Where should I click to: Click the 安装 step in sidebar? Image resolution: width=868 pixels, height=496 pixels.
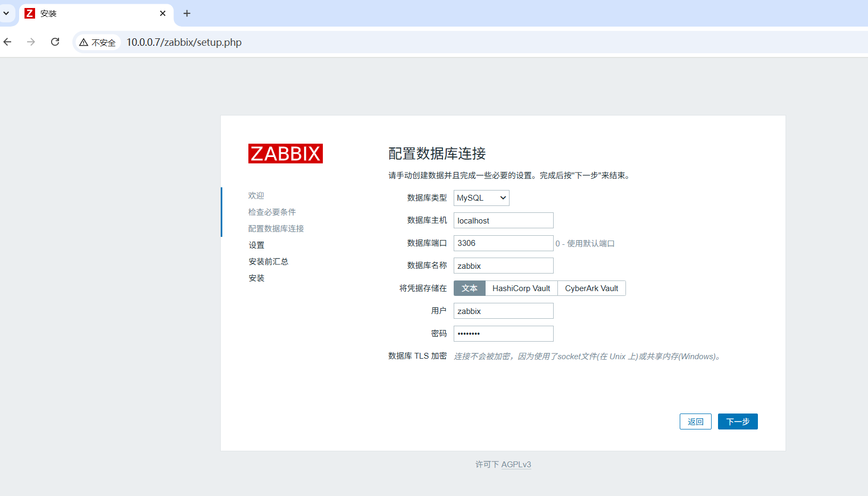pyautogui.click(x=256, y=278)
